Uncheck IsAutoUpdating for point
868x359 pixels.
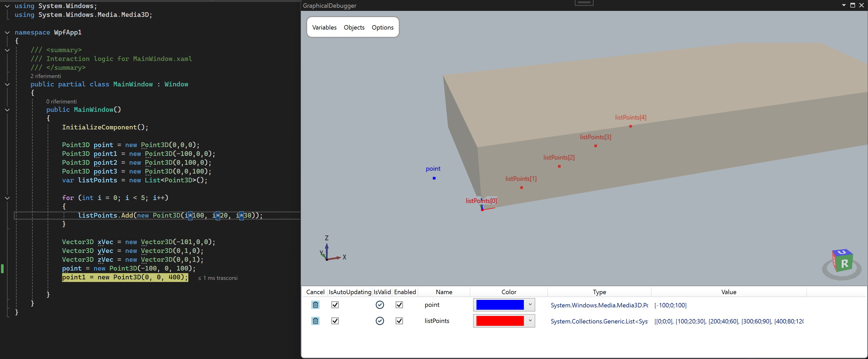point(335,305)
